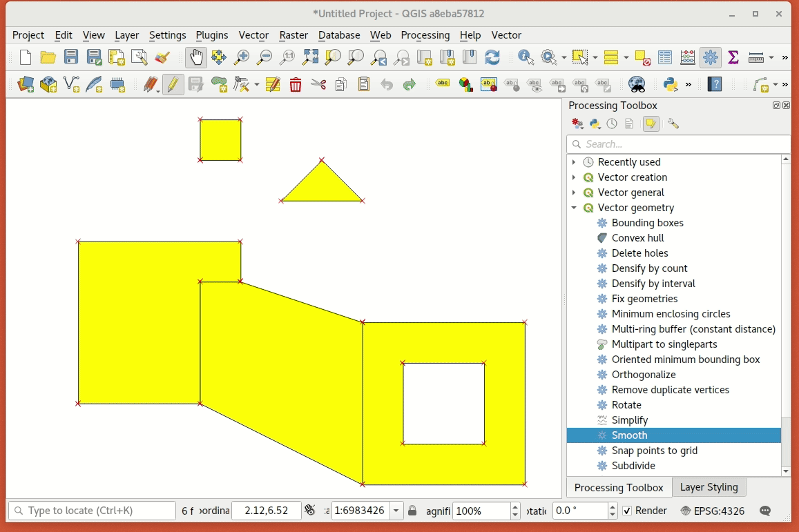Collapse the Vector geometry group
Image resolution: width=799 pixels, height=532 pixels.
[574, 208]
